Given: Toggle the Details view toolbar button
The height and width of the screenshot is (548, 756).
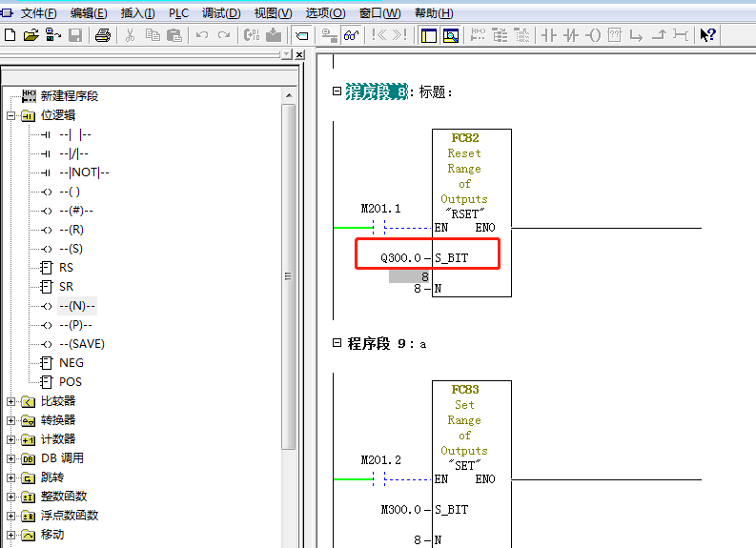Looking at the screenshot, I should pyautogui.click(x=451, y=35).
